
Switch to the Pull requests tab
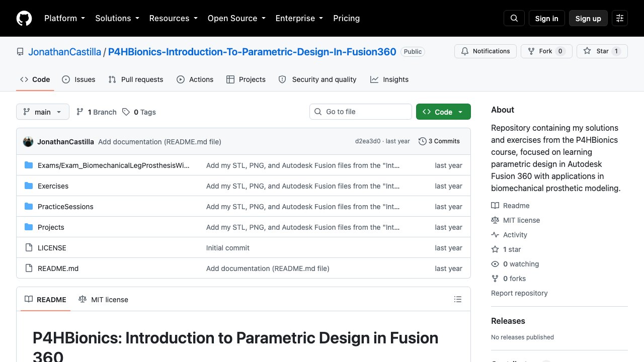click(136, 79)
